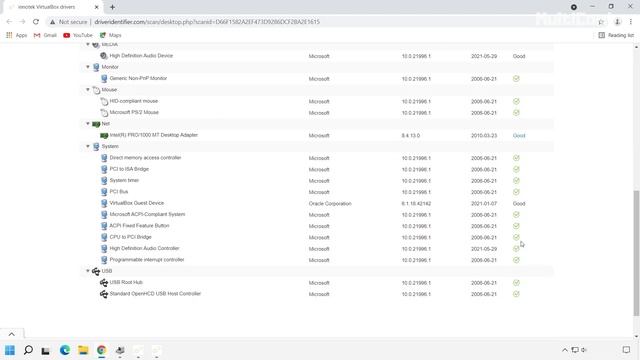Click the page vertical scrollbar thumb
Viewport: 640px width, 360px height.
click(636, 253)
